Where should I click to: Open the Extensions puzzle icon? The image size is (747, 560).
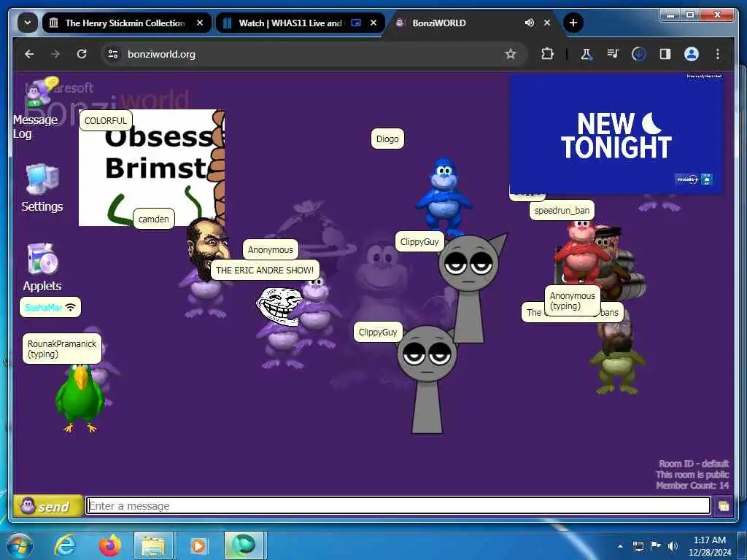coord(547,54)
